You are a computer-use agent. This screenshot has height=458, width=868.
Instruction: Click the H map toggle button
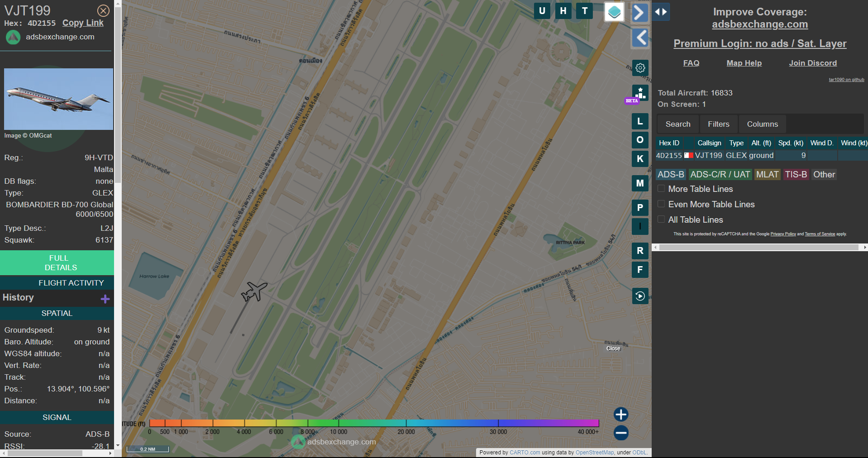(x=563, y=11)
